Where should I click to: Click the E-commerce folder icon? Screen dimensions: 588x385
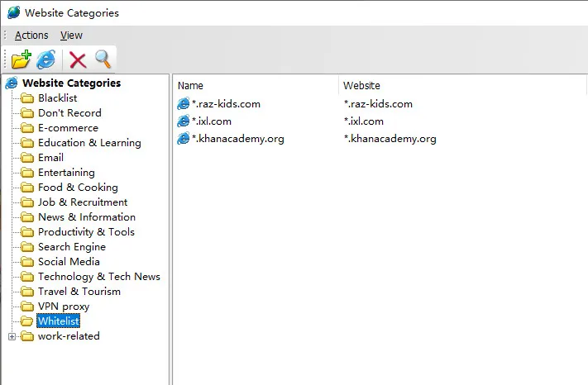click(27, 128)
